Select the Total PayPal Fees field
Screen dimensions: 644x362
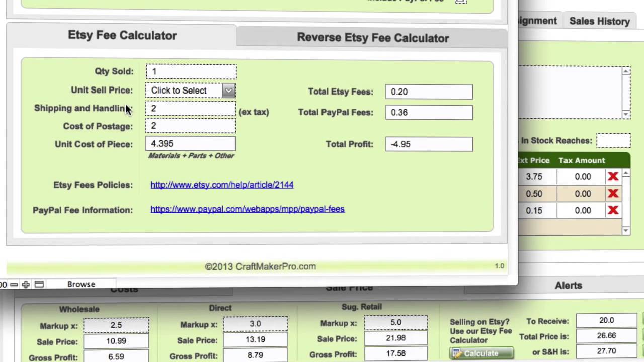429,112
